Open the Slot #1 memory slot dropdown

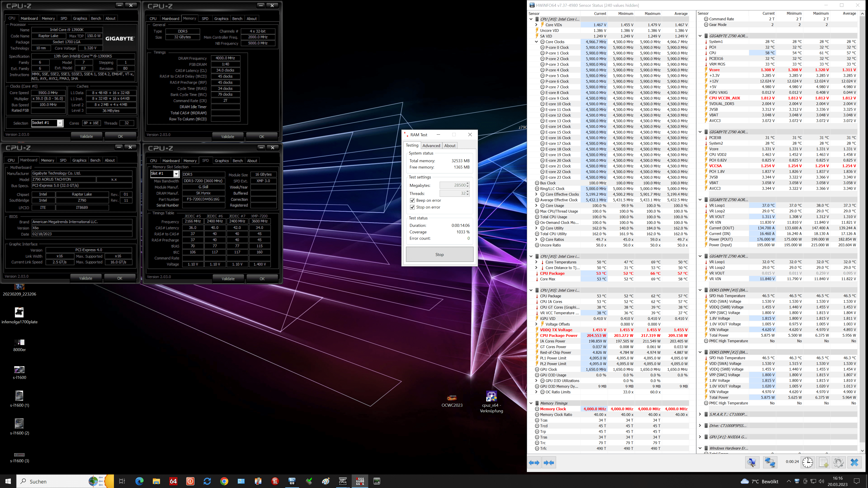click(x=176, y=174)
